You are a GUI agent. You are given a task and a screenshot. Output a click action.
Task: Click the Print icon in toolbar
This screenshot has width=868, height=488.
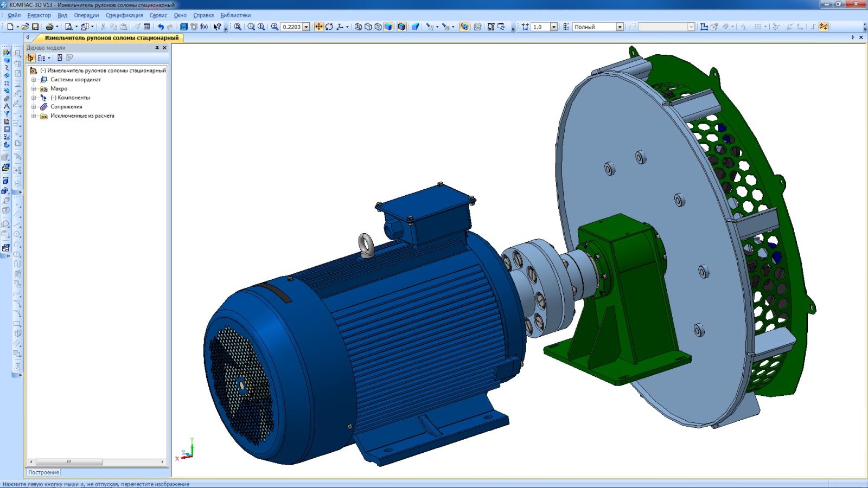[49, 27]
